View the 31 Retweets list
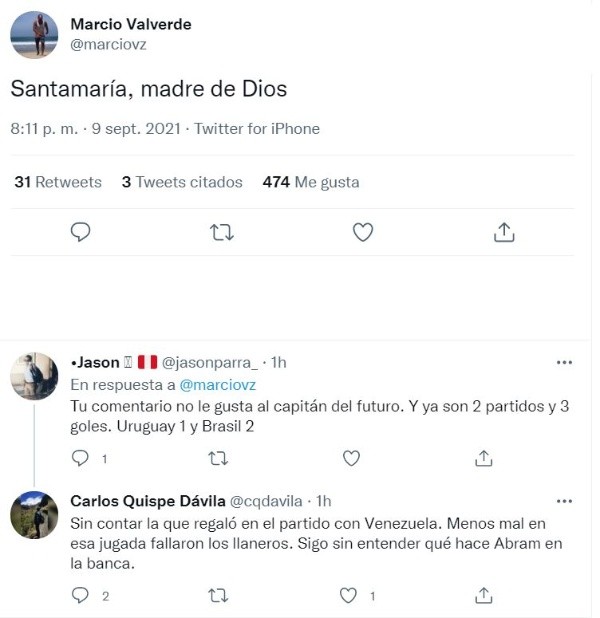This screenshot has width=600, height=618. [58, 182]
